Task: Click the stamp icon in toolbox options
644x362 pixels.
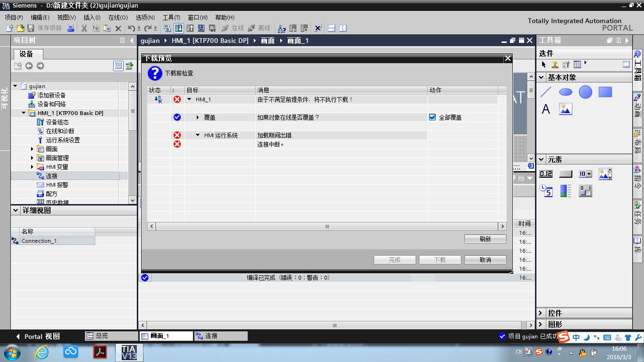Action: click(555, 64)
